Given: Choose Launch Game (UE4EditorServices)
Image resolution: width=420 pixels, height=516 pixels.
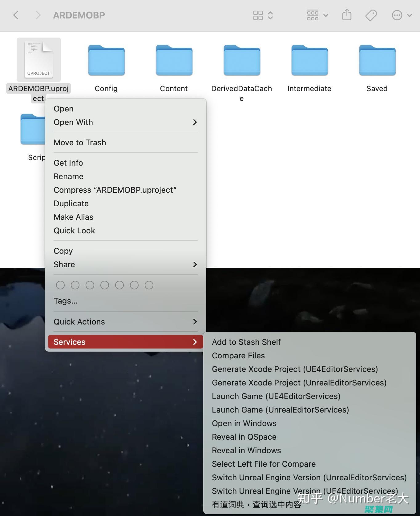Looking at the screenshot, I should [276, 396].
